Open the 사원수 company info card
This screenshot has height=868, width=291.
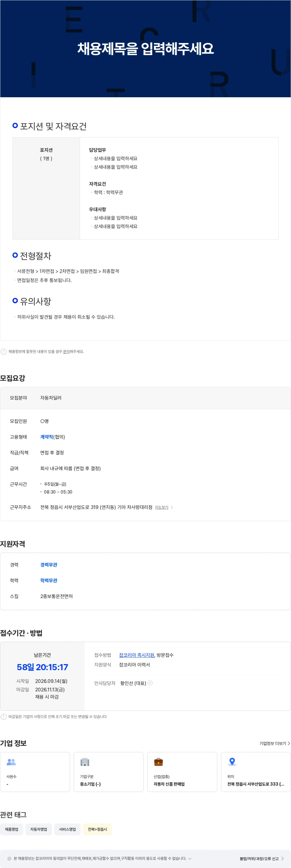tap(35, 772)
